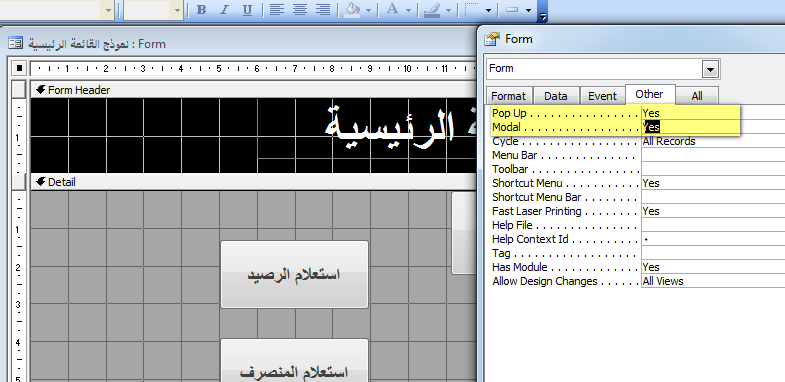This screenshot has height=382, width=785.
Task: Click the Help File property value field
Action: point(713,225)
